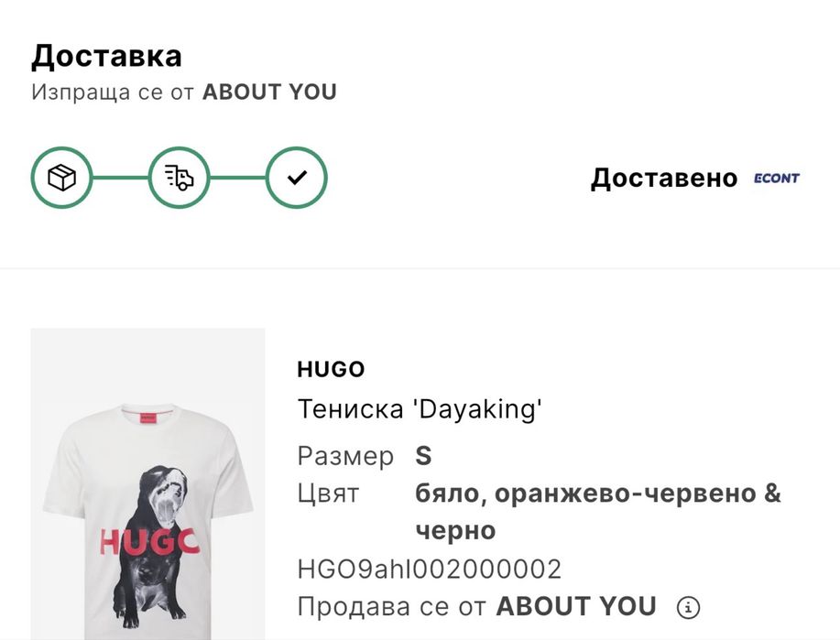Open seller info icon beside ABOUT YOU
The width and height of the screenshot is (840, 640).
pyautogui.click(x=687, y=606)
